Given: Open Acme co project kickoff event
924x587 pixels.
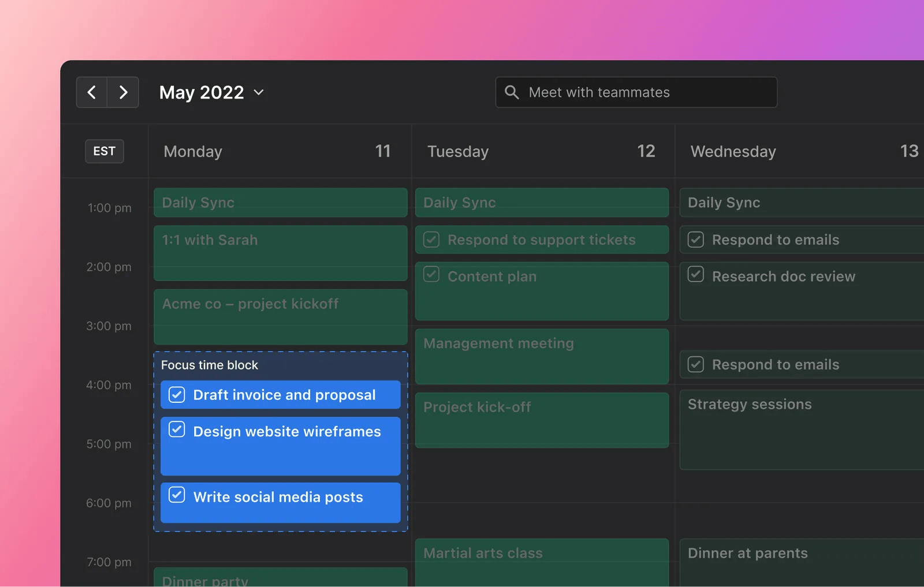Looking at the screenshot, I should coord(280,316).
